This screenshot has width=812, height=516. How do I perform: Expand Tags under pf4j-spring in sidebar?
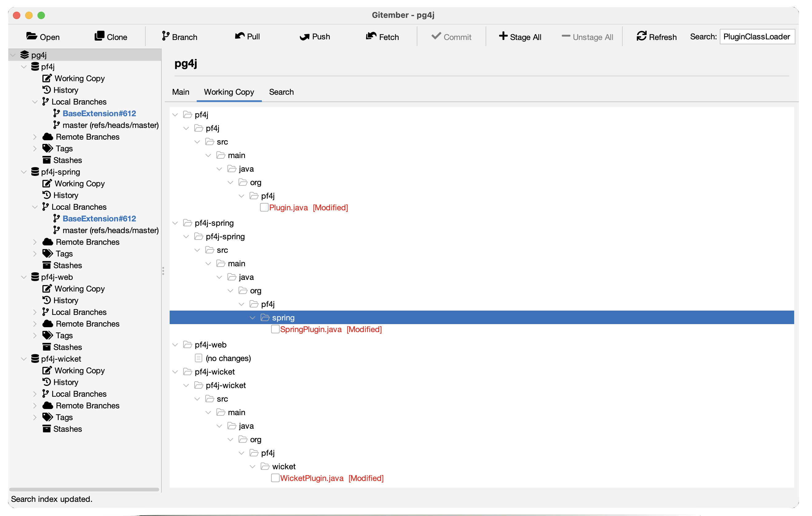point(35,254)
